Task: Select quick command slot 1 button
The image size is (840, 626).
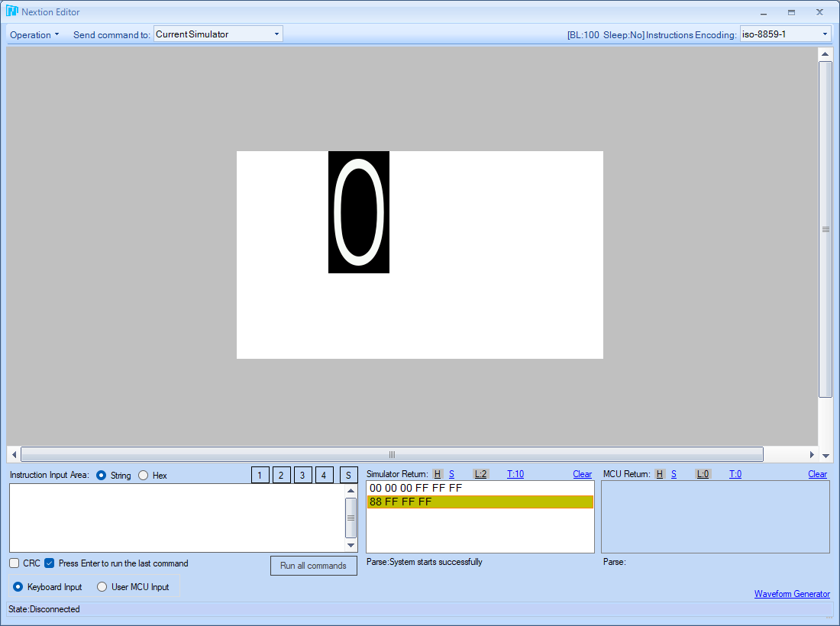Action: pyautogui.click(x=260, y=475)
